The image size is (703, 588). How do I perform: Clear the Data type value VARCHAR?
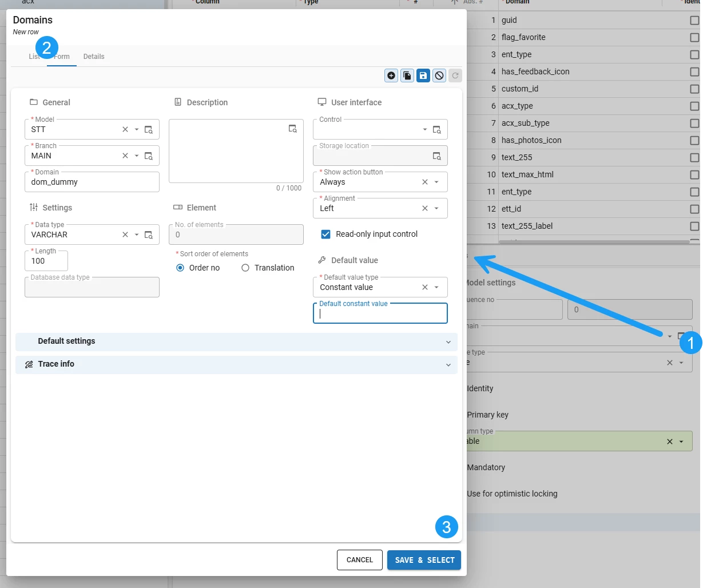click(x=125, y=235)
